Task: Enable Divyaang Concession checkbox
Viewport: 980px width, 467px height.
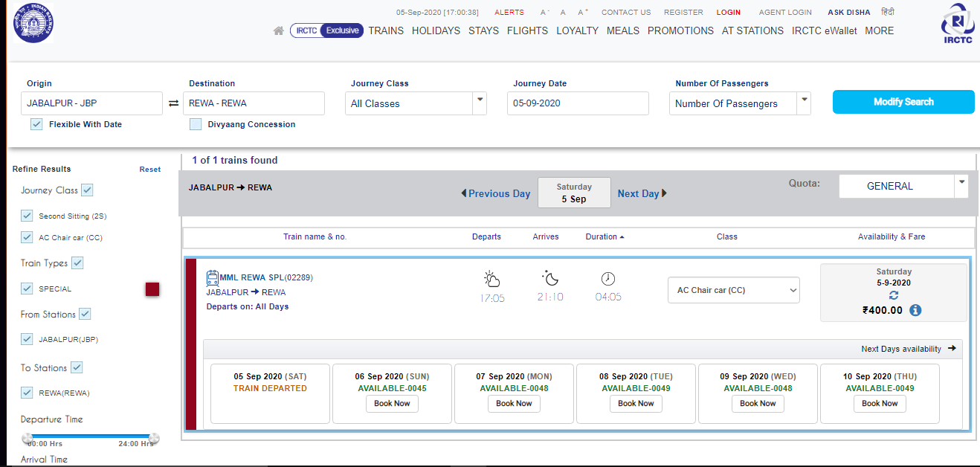Action: coord(196,124)
